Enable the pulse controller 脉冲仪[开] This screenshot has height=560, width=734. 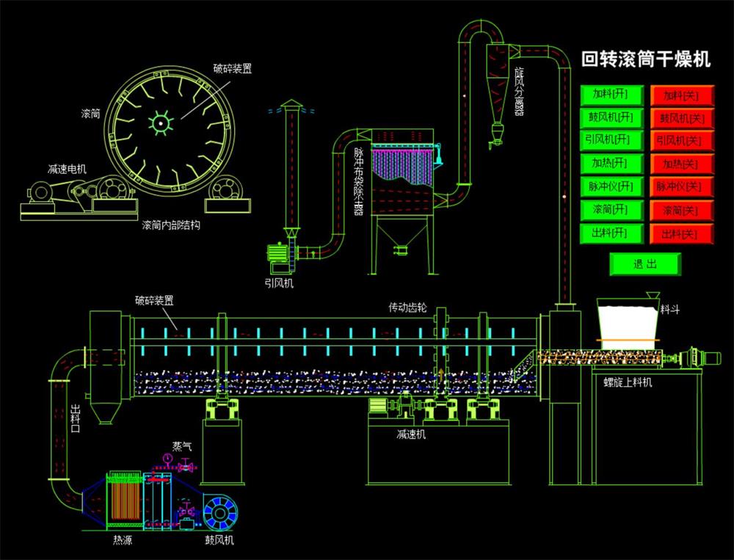pyautogui.click(x=611, y=187)
